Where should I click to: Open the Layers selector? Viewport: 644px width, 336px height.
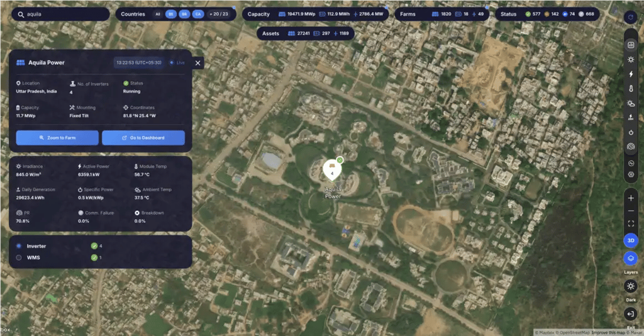pos(631,259)
